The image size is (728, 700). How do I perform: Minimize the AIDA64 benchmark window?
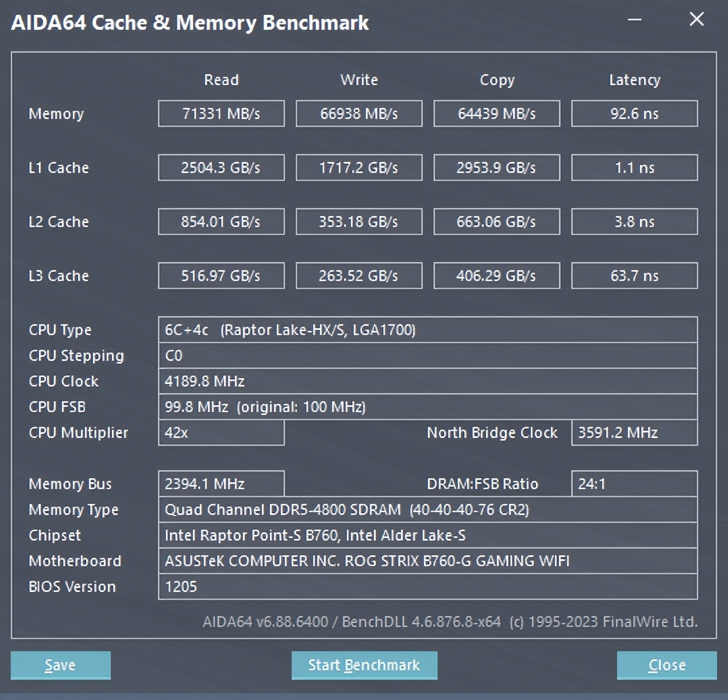[633, 20]
